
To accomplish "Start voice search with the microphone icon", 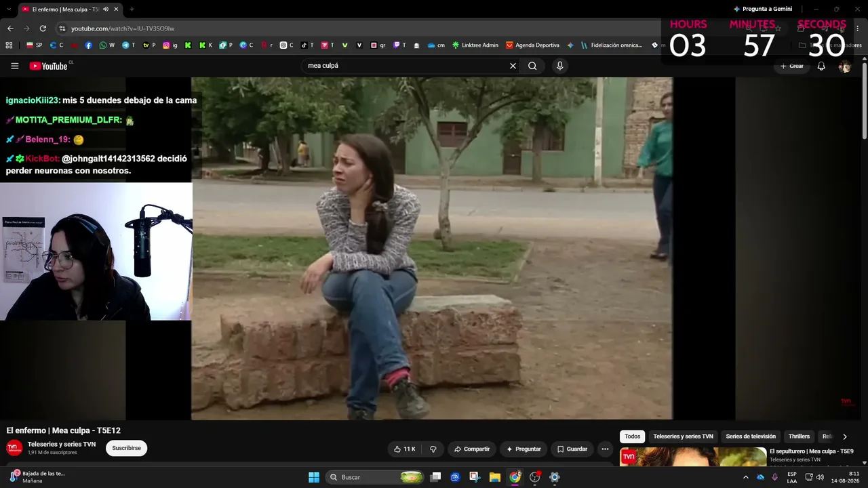I will click(559, 66).
